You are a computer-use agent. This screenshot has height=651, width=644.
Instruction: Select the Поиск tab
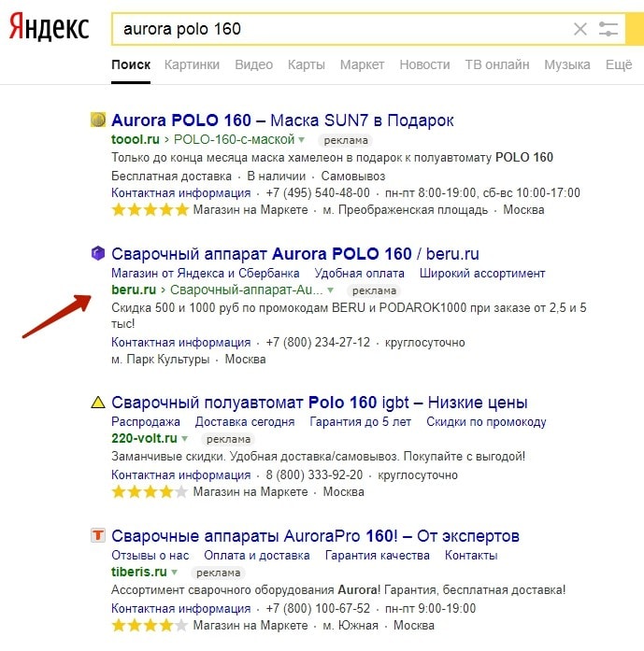131,64
